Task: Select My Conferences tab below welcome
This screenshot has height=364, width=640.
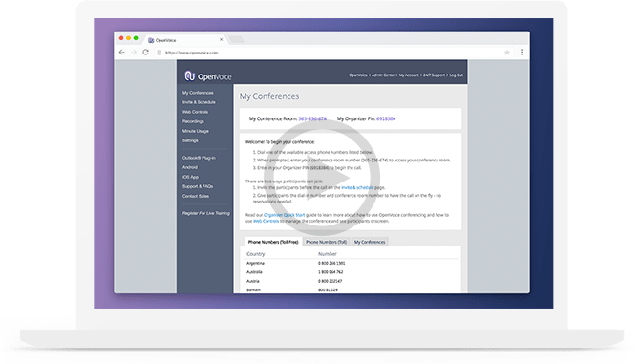Action: coord(370,242)
